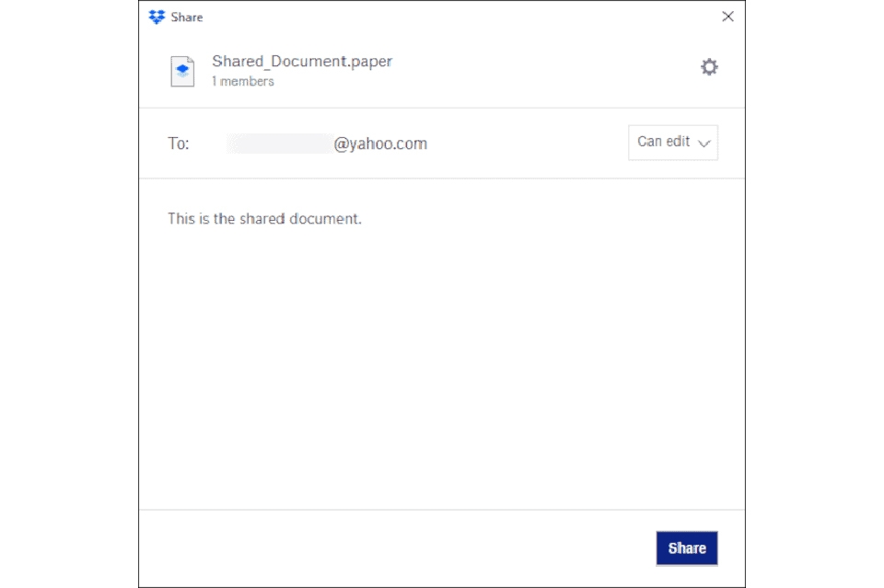Click the "Share" title text in the title bar
Viewport: 884px width, 588px height.
pyautogui.click(x=187, y=17)
